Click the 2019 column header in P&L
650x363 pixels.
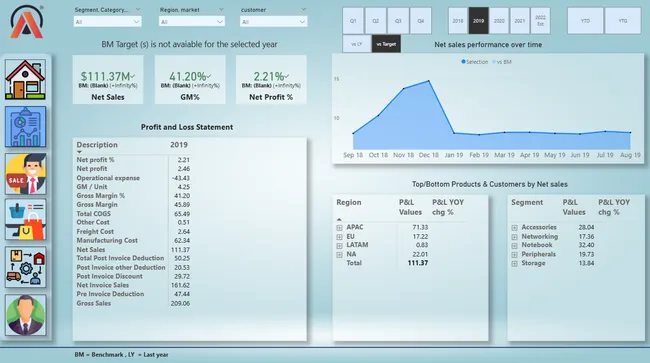[179, 145]
